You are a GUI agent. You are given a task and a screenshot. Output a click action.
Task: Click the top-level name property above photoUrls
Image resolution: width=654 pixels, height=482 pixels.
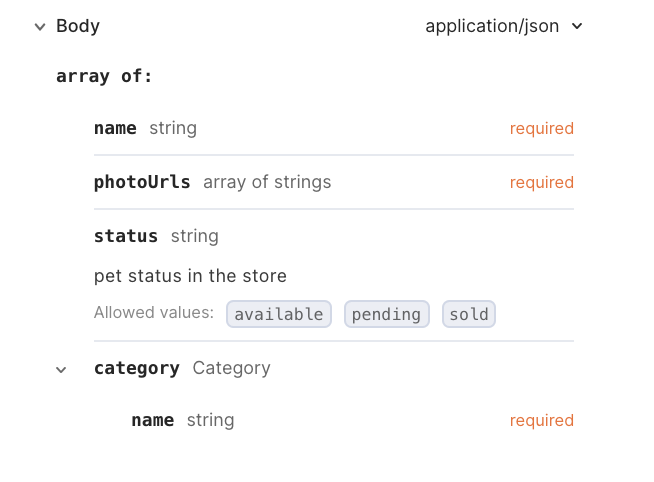coord(115,128)
